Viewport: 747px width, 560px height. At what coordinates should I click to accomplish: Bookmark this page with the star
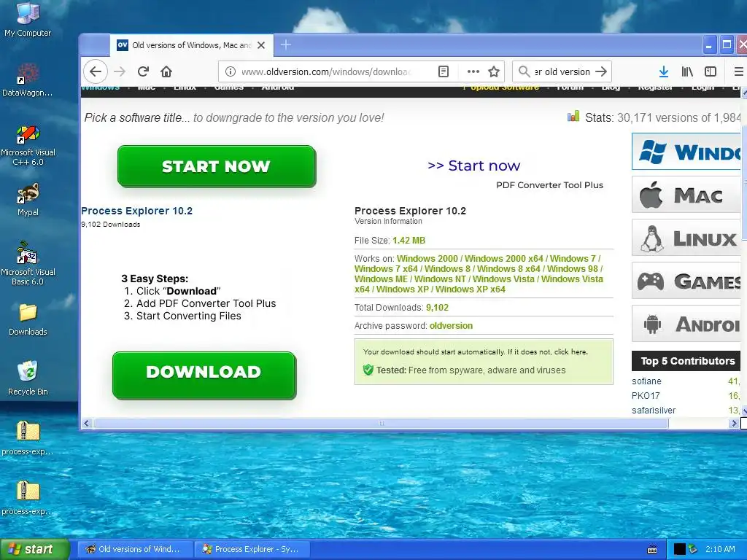pos(494,71)
